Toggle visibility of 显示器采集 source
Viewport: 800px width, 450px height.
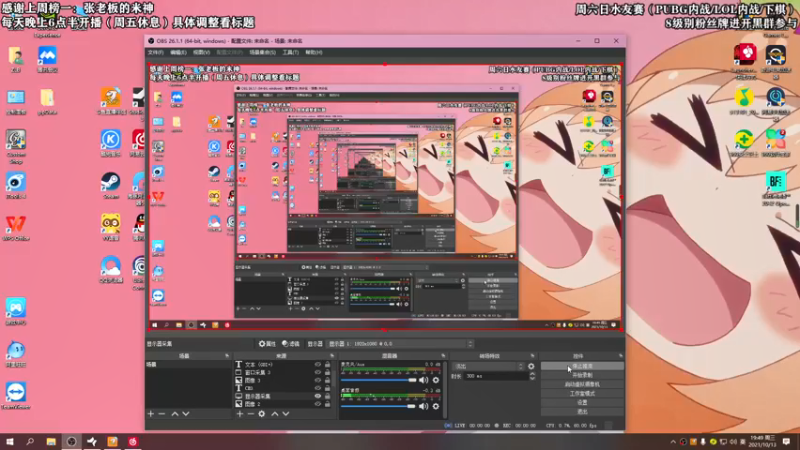point(318,396)
